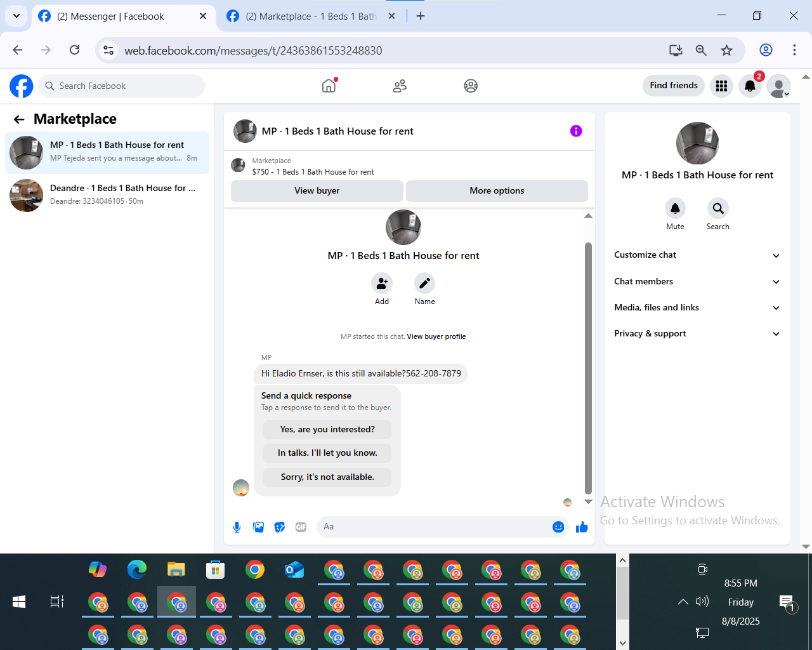Screen dimensions: 812x650
Task: Open the Groups icon in top navigation
Action: pyautogui.click(x=471, y=86)
